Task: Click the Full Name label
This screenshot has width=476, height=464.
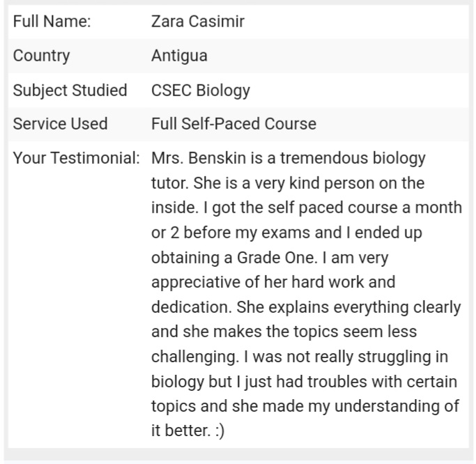Action: click(x=52, y=22)
